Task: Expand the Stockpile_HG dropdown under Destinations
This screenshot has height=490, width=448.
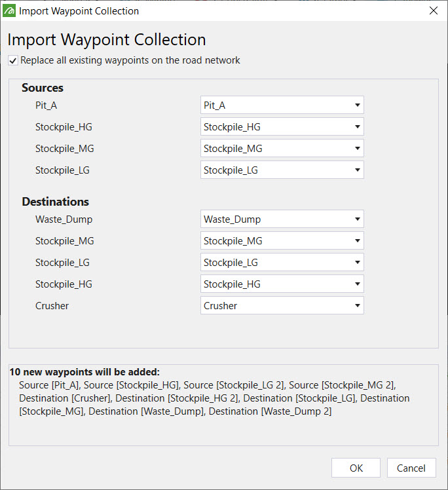Action: tap(282, 284)
